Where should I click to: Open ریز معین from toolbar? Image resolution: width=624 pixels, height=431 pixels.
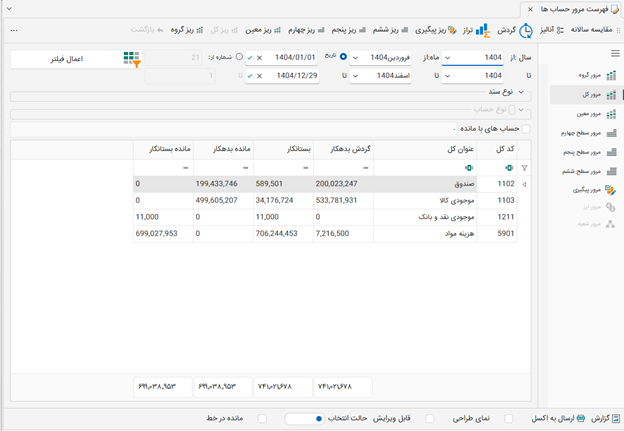263,30
